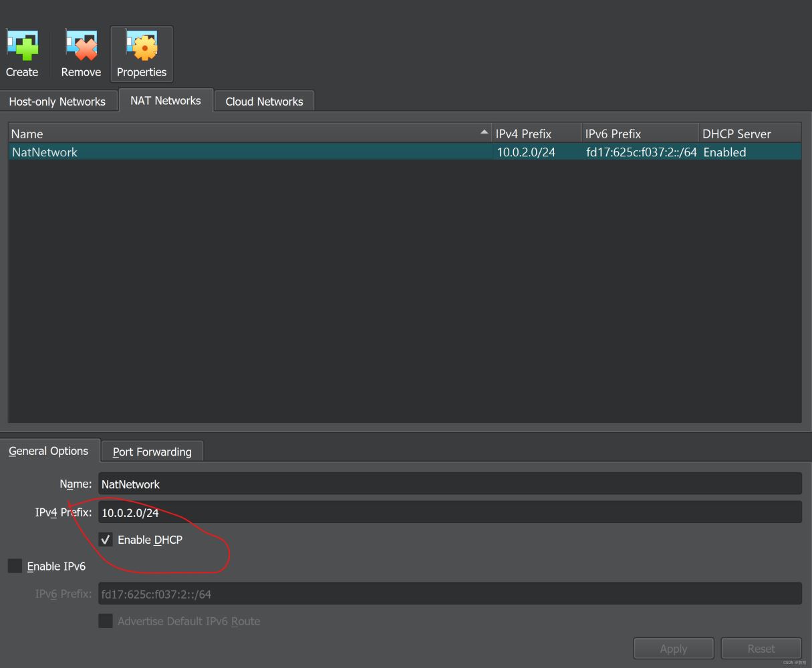
Task: Switch to Port Forwarding tab
Action: pos(152,452)
